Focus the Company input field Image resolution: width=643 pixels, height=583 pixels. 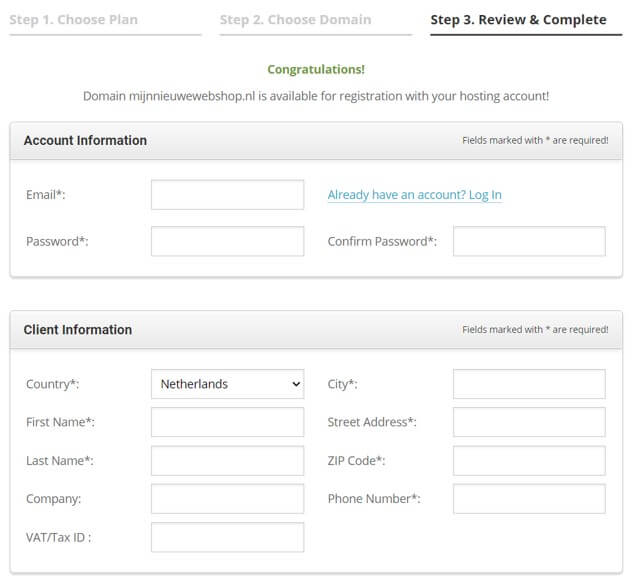click(227, 498)
